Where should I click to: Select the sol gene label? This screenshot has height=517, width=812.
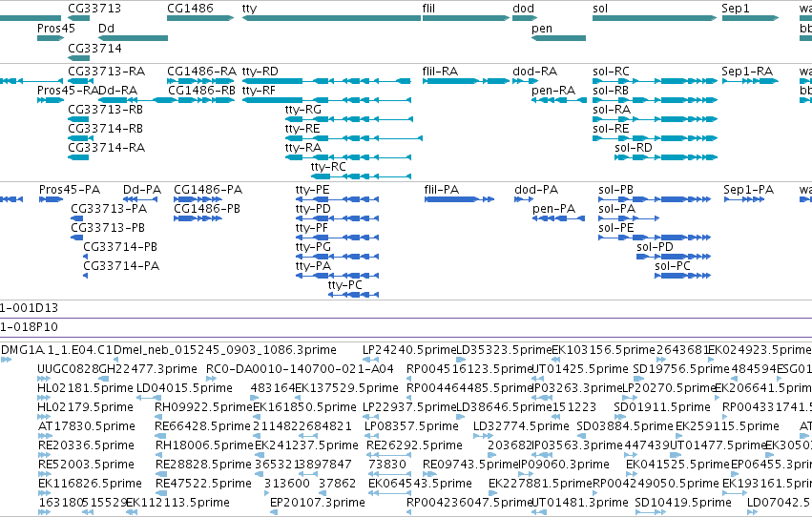coord(600,9)
